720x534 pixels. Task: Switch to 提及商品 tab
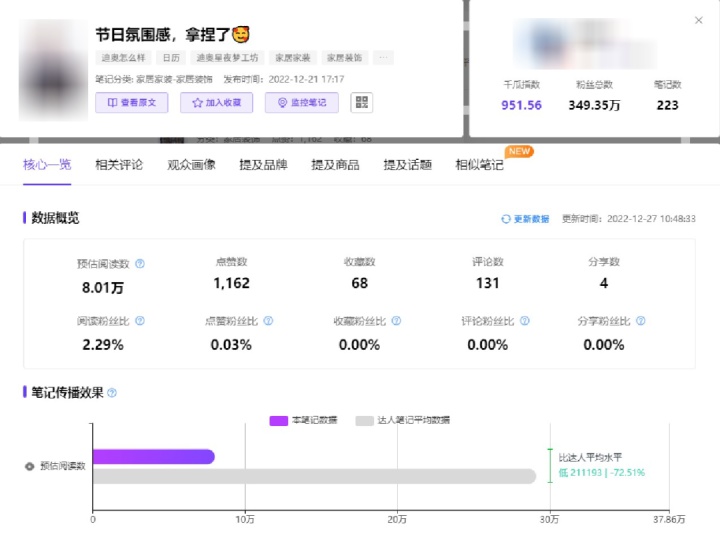click(x=335, y=164)
